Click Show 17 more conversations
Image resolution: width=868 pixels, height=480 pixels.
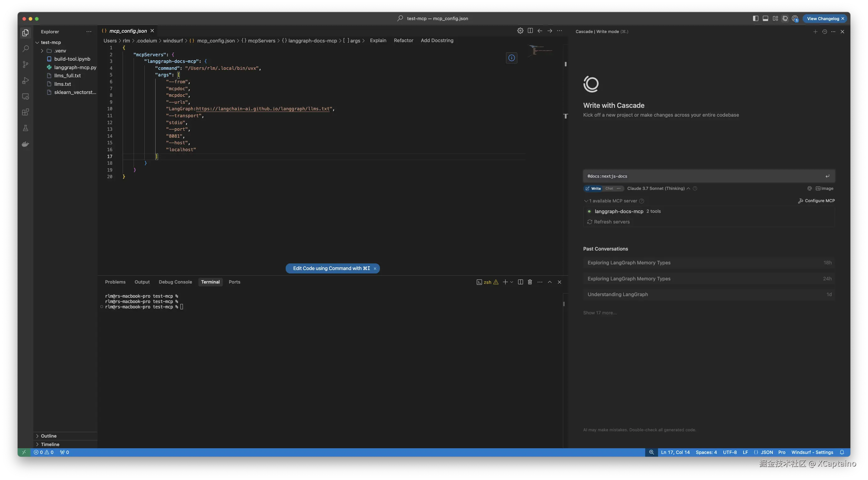[600, 313]
